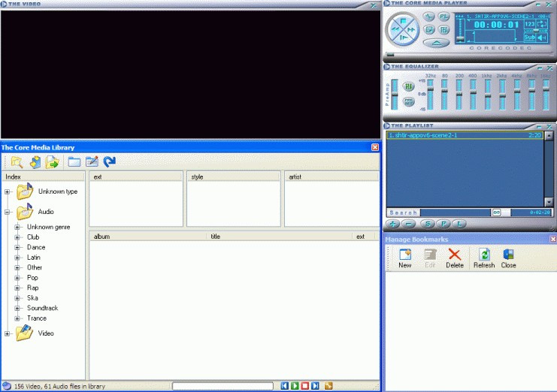
Task: Click Close in the Manage Bookmarks toolbar
Action: pyautogui.click(x=508, y=258)
